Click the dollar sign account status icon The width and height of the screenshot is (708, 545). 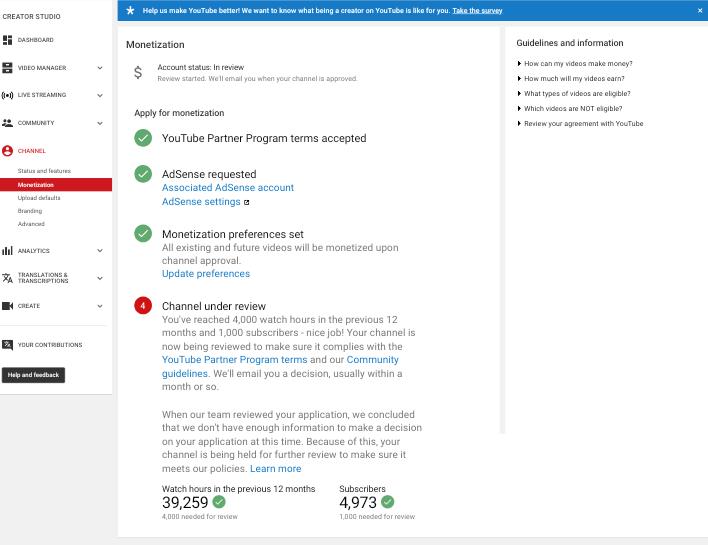click(138, 72)
